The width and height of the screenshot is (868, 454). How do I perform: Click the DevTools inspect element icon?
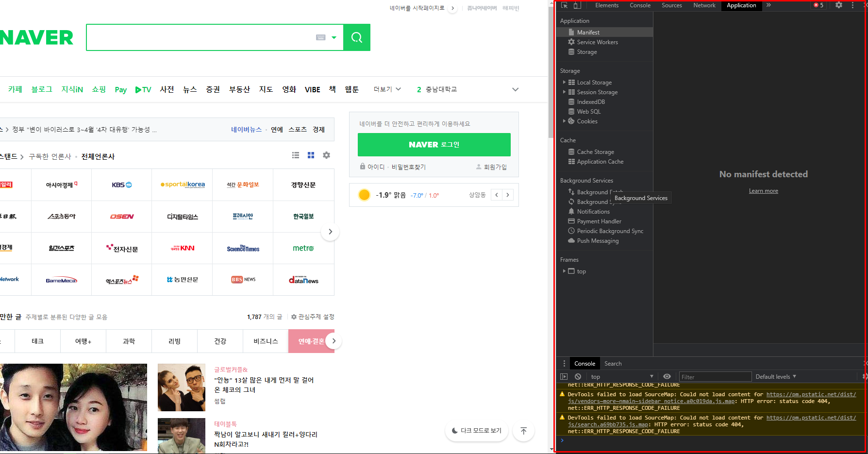pyautogui.click(x=564, y=5)
